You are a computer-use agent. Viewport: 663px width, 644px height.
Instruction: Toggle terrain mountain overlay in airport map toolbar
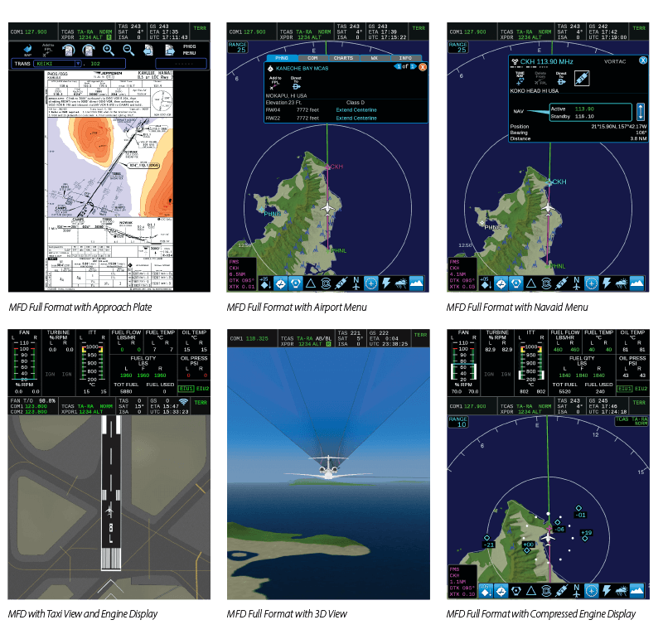pyautogui.click(x=418, y=283)
